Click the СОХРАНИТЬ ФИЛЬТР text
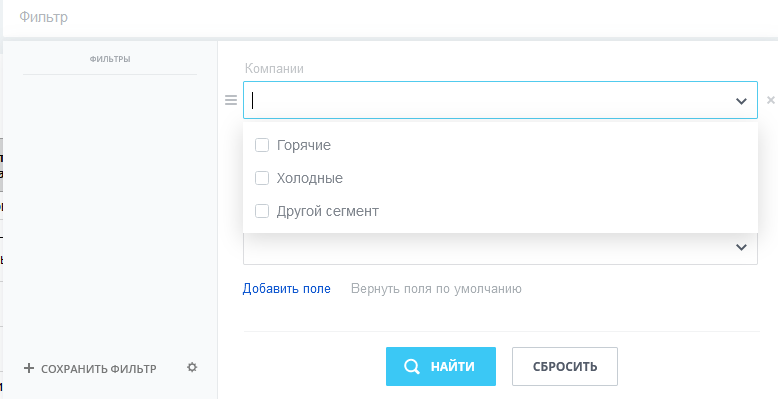Viewport: 778px width, 399px height. click(99, 369)
